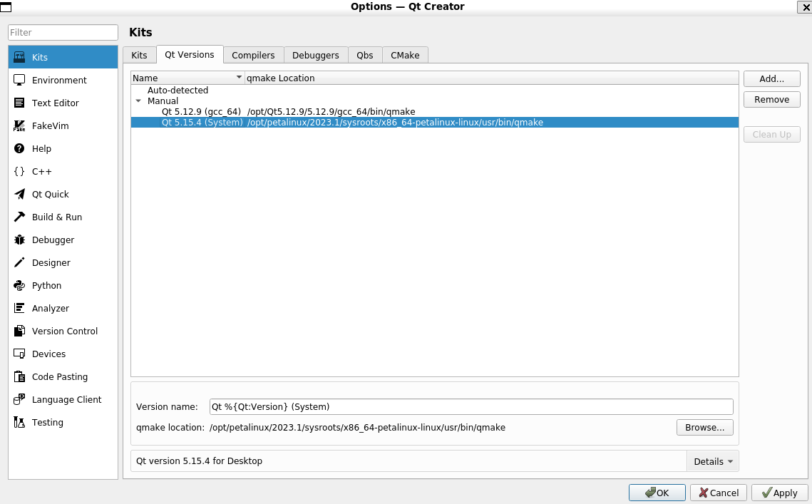Open the Language Client icon

[x=19, y=398]
